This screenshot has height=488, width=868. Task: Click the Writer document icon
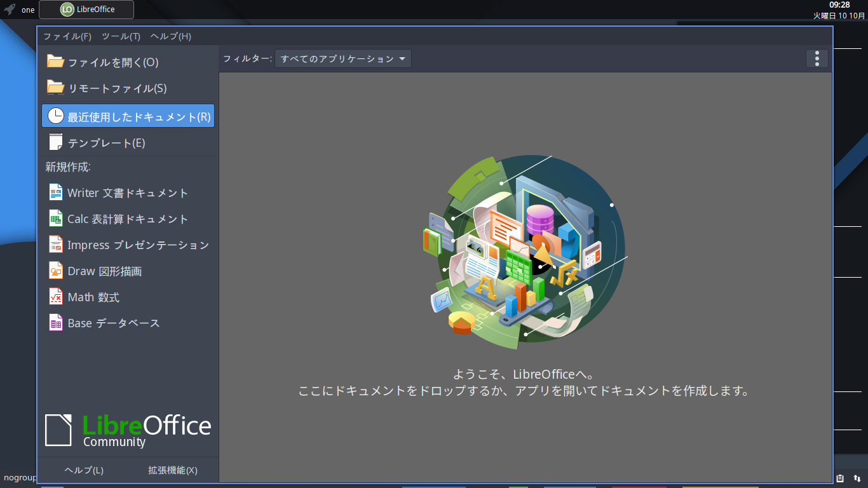(56, 192)
